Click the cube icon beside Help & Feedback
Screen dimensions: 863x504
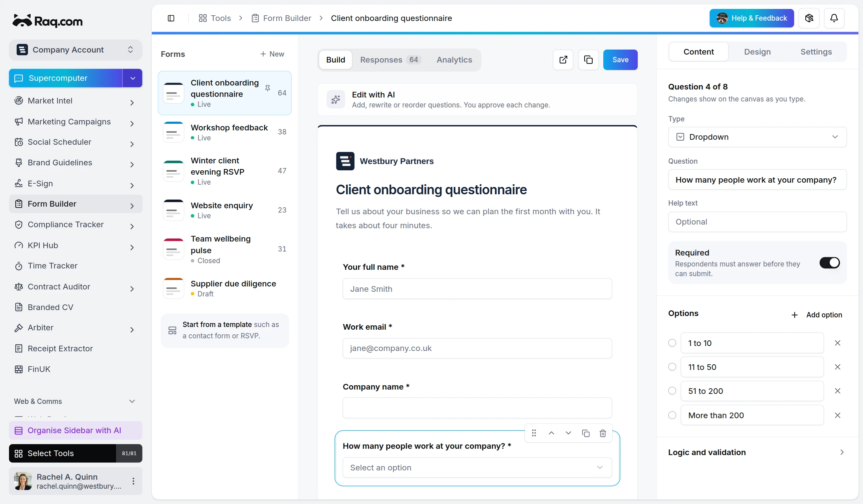point(809,18)
